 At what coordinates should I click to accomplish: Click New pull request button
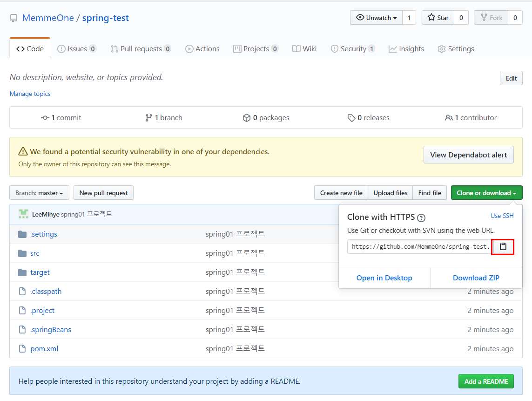(x=103, y=193)
